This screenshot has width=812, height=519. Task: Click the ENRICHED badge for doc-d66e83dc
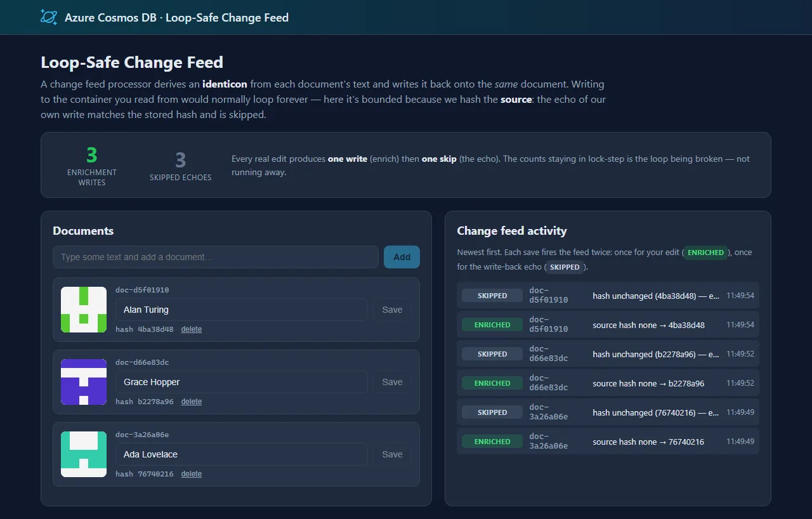coord(492,383)
